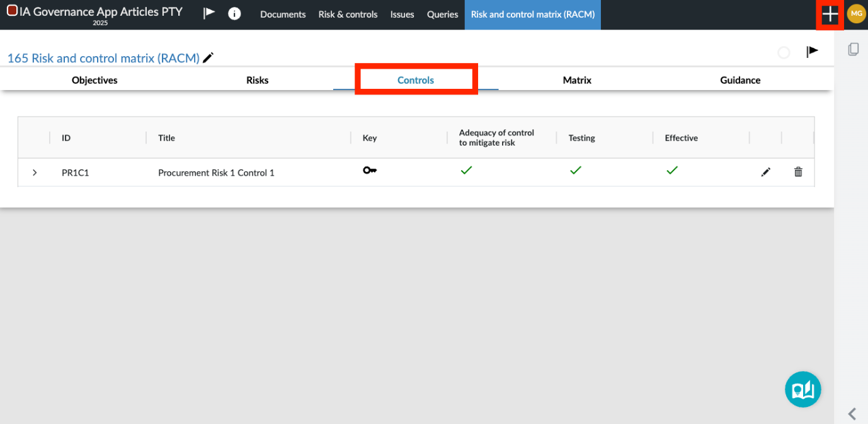Expand the PR1C1 row chevron

(35, 173)
